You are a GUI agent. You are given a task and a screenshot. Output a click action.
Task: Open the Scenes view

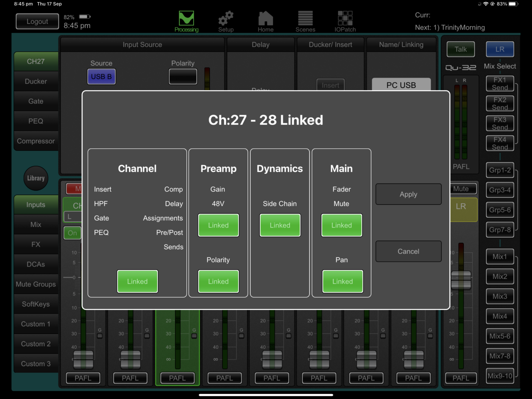point(305,21)
